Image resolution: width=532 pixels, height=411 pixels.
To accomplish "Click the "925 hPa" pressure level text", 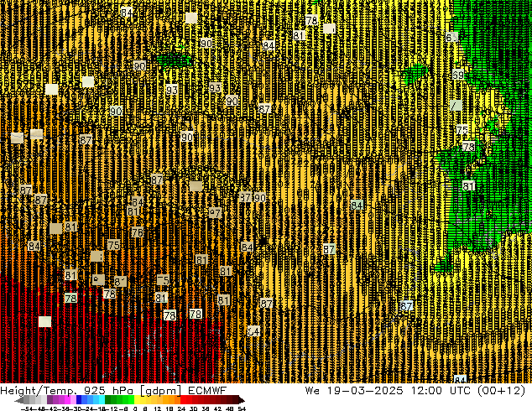I will coord(108,391).
